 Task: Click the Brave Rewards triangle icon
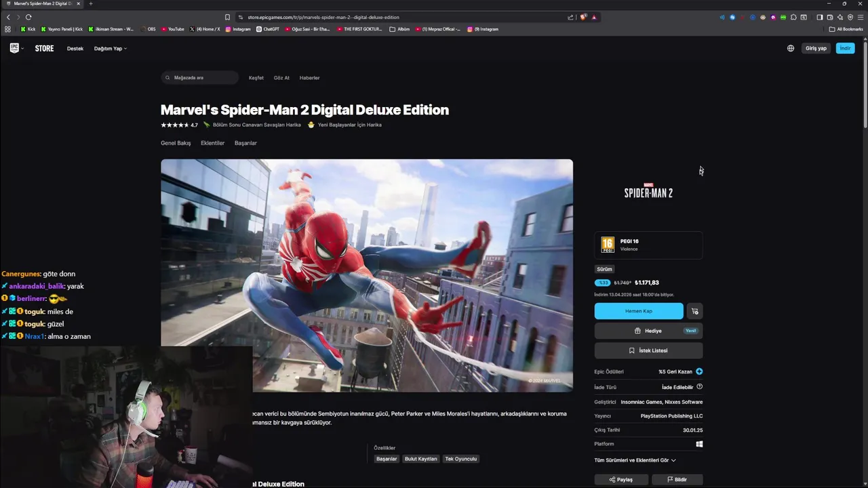594,17
